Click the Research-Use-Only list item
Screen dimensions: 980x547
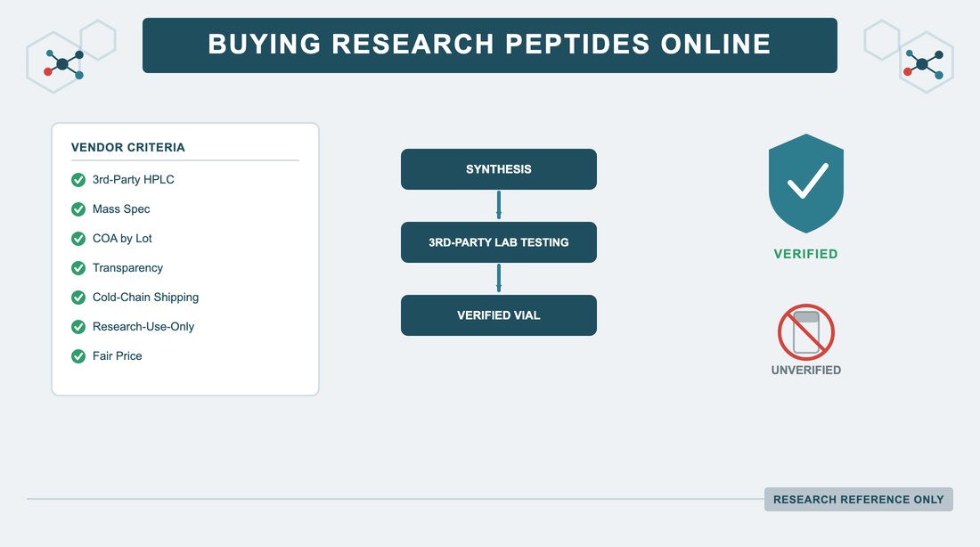click(133, 327)
